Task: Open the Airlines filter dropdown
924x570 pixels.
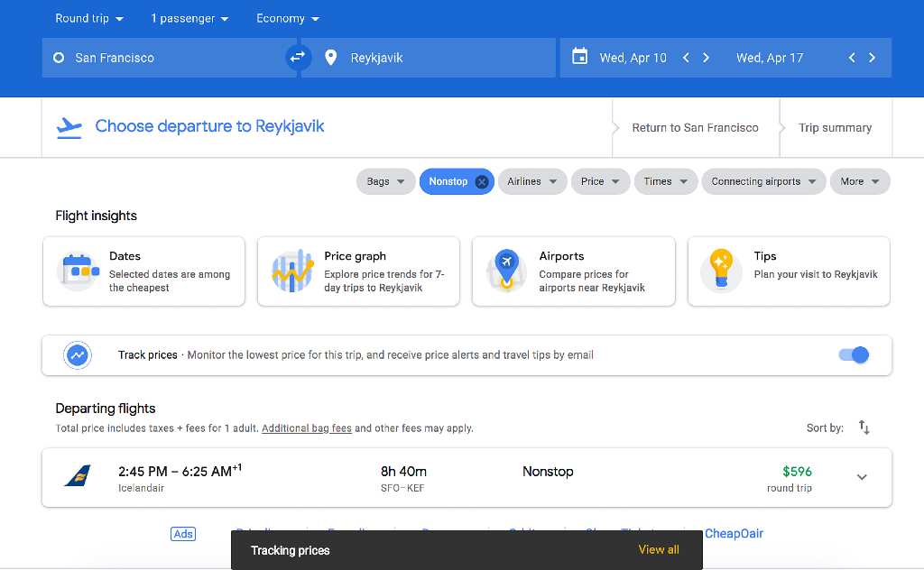Action: coord(532,181)
